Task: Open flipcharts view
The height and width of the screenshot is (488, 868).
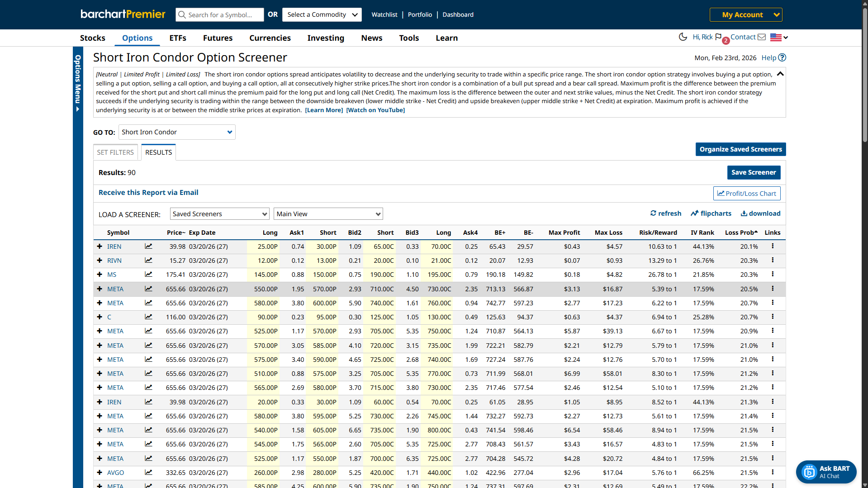Action: (711, 213)
